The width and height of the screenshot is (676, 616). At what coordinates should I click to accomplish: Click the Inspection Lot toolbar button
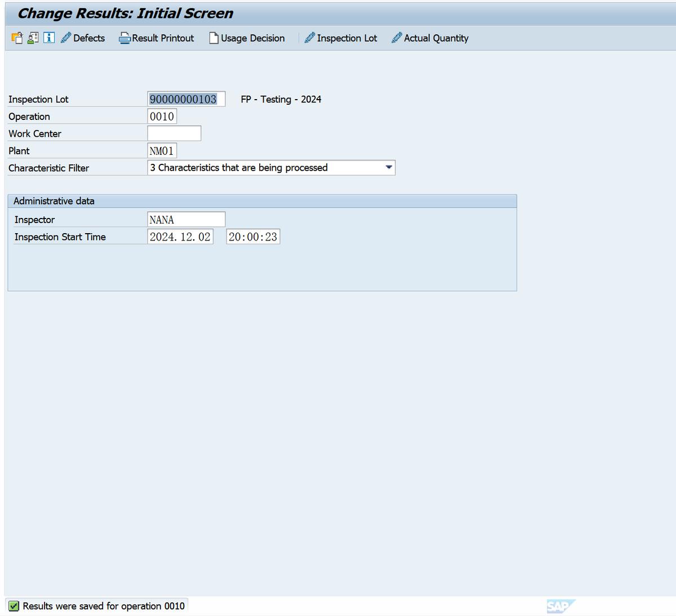(x=341, y=38)
